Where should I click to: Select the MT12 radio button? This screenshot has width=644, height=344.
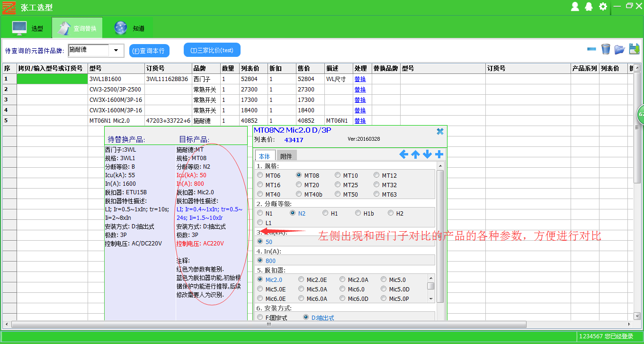coord(376,175)
